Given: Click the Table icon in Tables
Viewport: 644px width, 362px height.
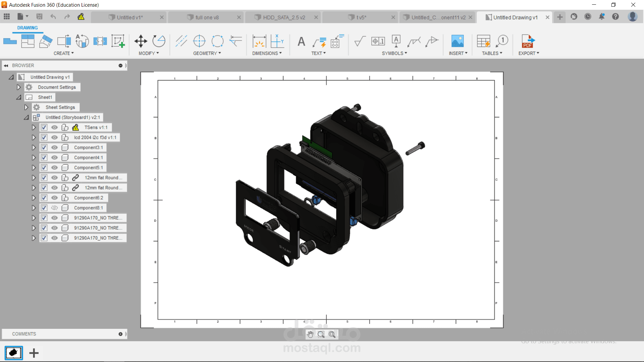Looking at the screenshot, I should tap(483, 42).
